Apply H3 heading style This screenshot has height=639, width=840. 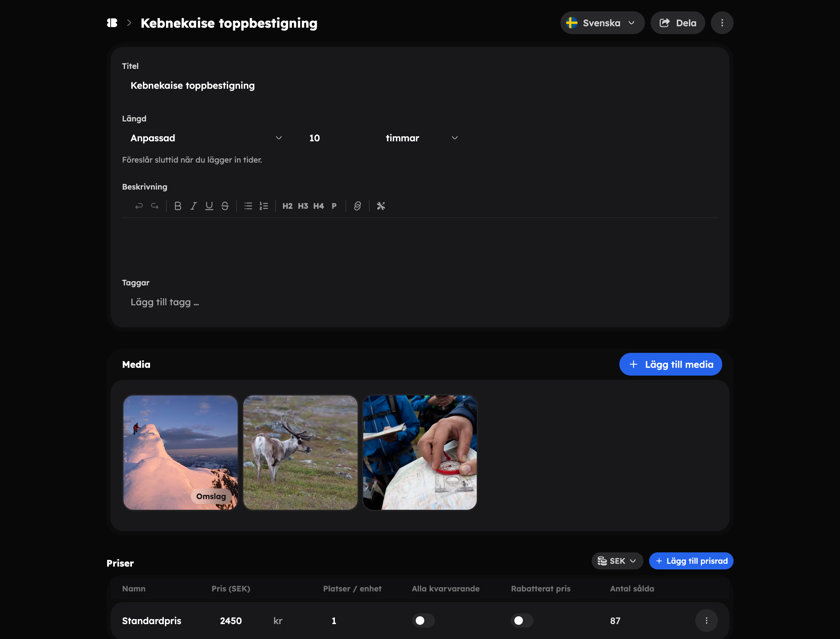pos(303,206)
